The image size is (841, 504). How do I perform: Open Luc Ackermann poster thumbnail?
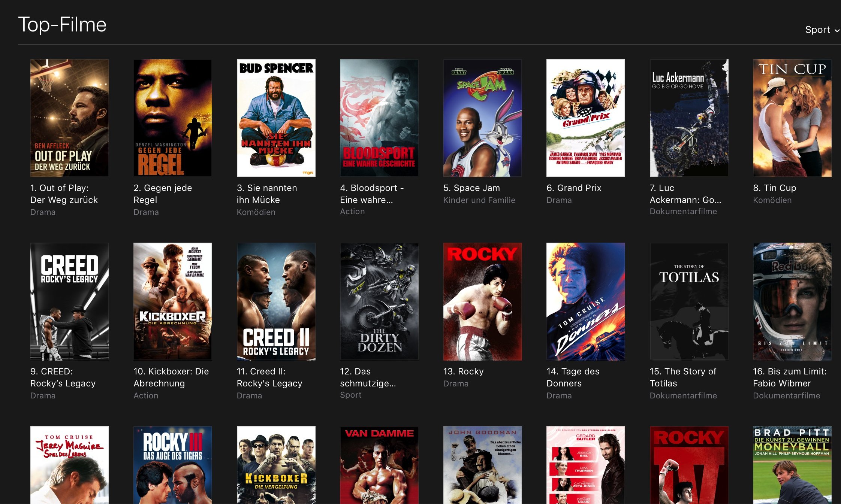689,118
